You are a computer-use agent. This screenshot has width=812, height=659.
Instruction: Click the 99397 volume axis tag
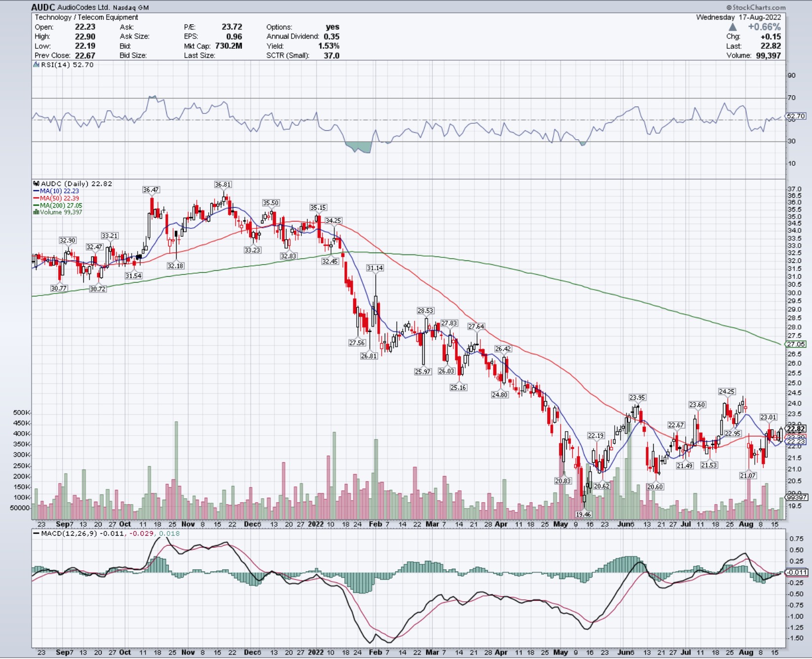796,497
